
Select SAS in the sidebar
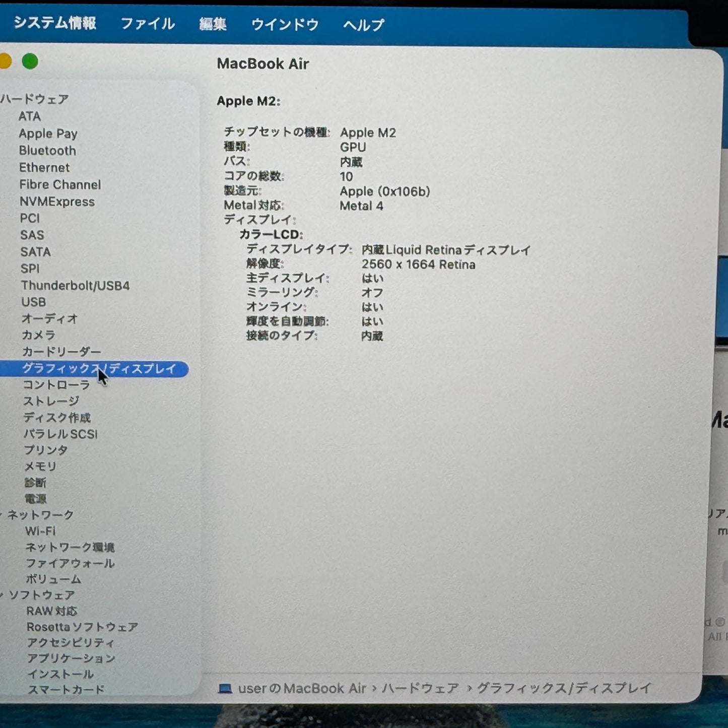32,235
